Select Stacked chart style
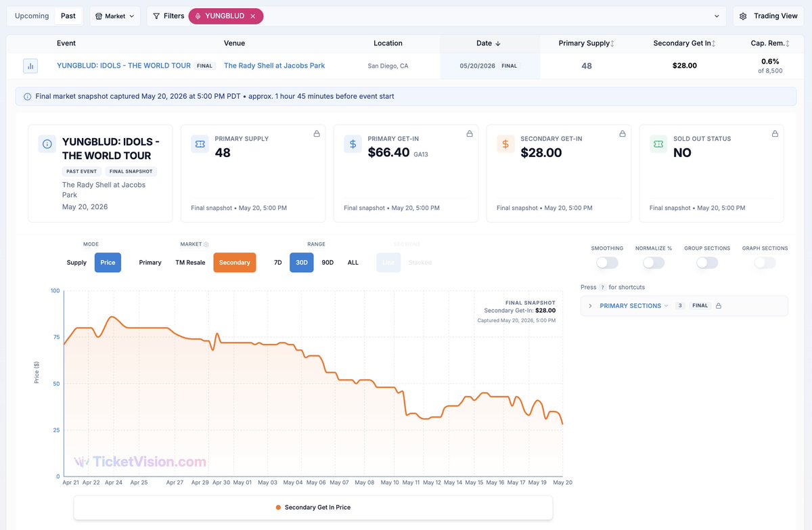Screen dimensions: 812x530 click(x=420, y=263)
